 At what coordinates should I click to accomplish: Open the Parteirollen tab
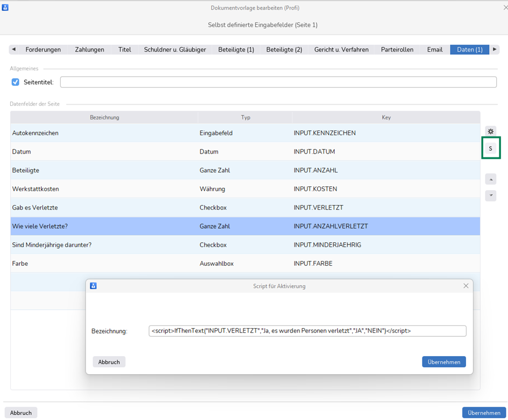coord(397,49)
